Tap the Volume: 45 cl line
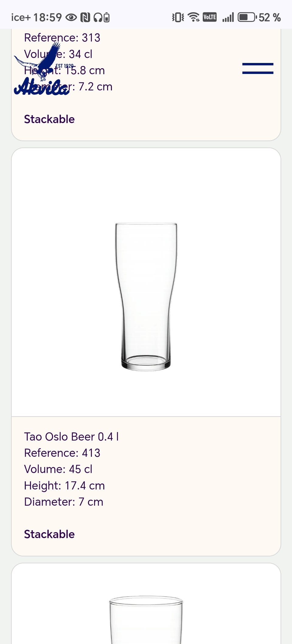This screenshot has height=644, width=292. tap(58, 469)
